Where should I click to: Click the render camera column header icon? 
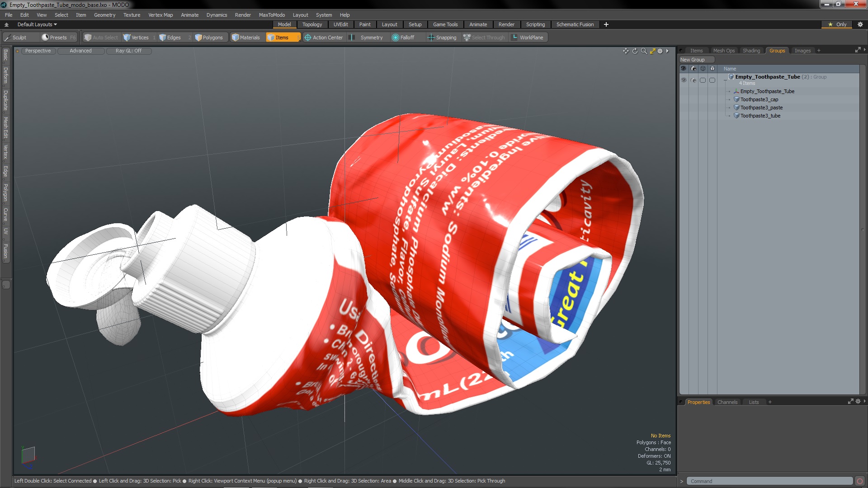(x=693, y=69)
